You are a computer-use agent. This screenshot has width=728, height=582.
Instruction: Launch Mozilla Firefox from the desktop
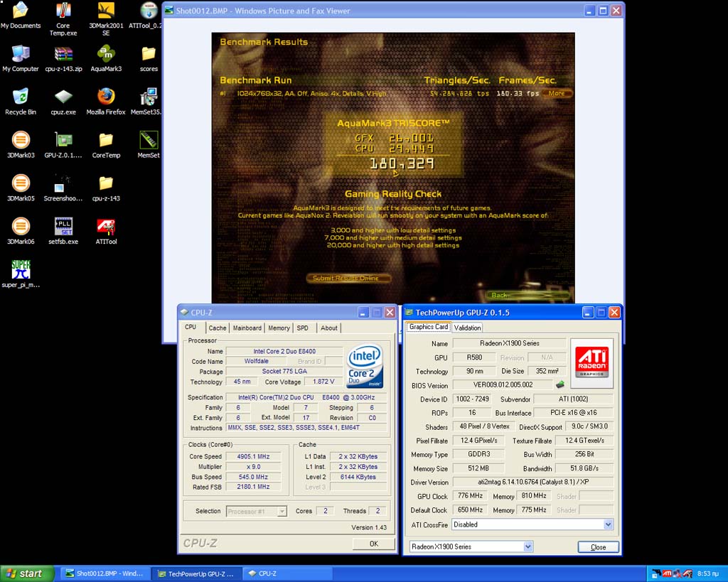(x=106, y=102)
